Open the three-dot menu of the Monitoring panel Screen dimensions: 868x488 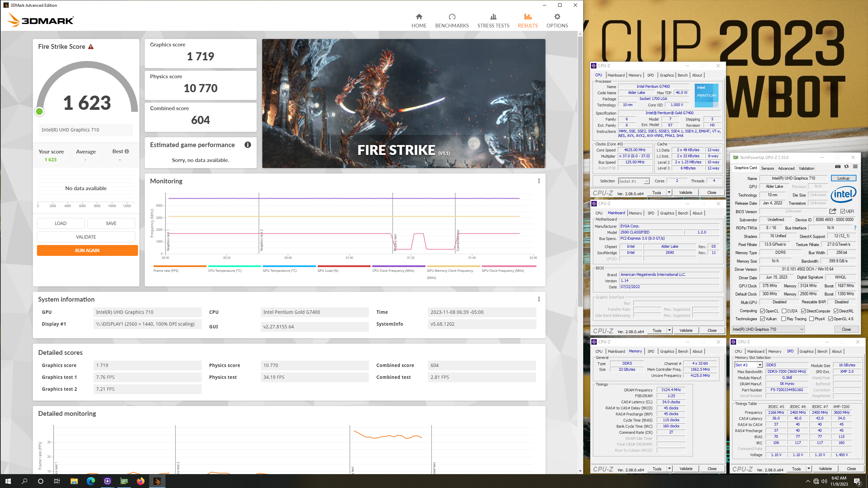(539, 181)
